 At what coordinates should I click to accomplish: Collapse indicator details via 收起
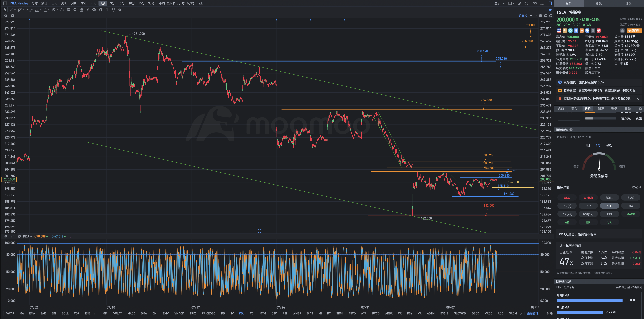(x=636, y=187)
